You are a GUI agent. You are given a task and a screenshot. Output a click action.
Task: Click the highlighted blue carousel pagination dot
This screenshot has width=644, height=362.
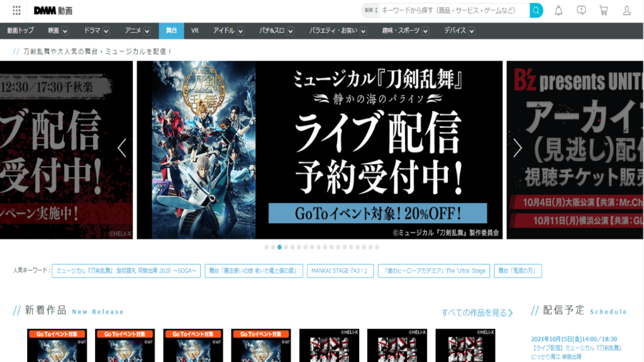280,247
